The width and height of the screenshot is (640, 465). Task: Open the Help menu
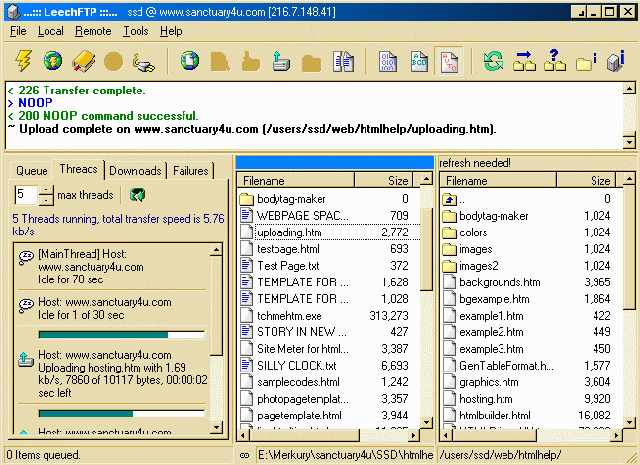coord(171,31)
